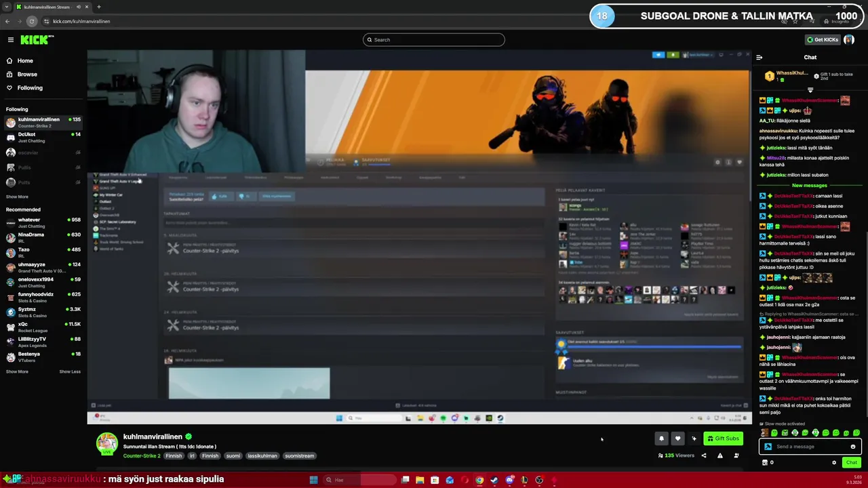Open chat settings gear

coord(834,462)
